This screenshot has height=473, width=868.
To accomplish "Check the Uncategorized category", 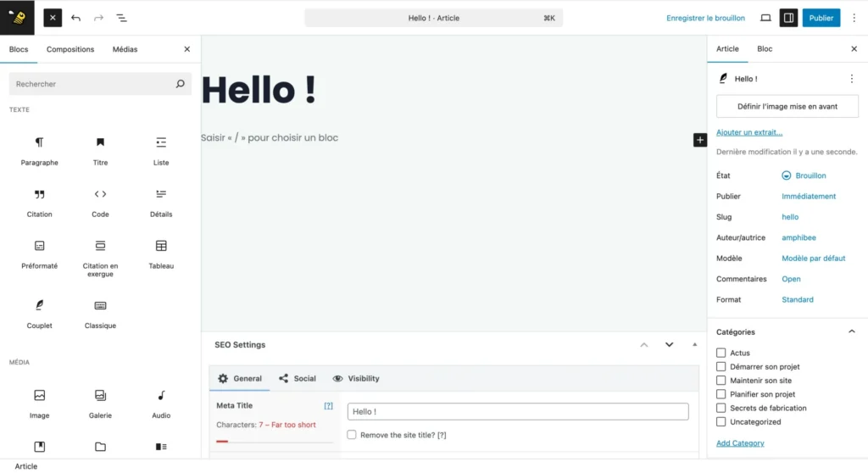I will point(721,422).
